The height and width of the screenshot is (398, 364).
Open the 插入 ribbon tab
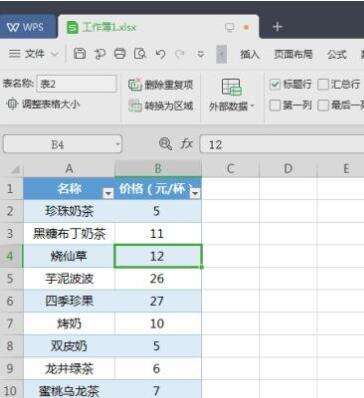[250, 54]
